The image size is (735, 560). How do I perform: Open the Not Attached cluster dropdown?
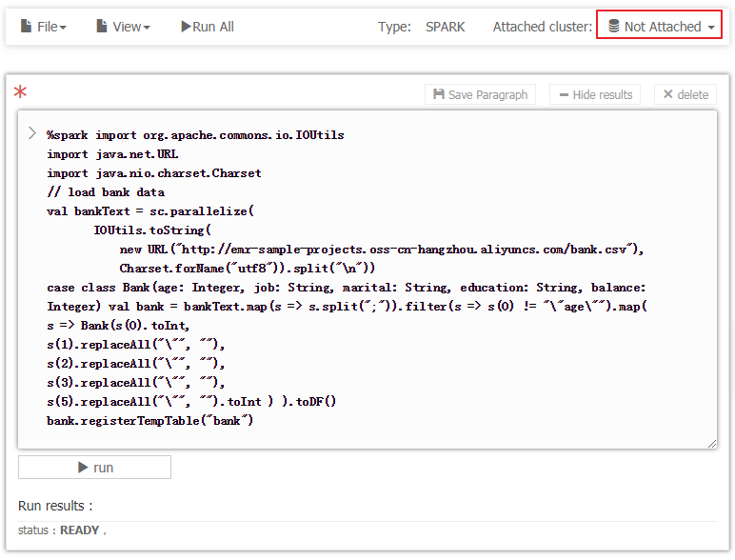(x=659, y=27)
